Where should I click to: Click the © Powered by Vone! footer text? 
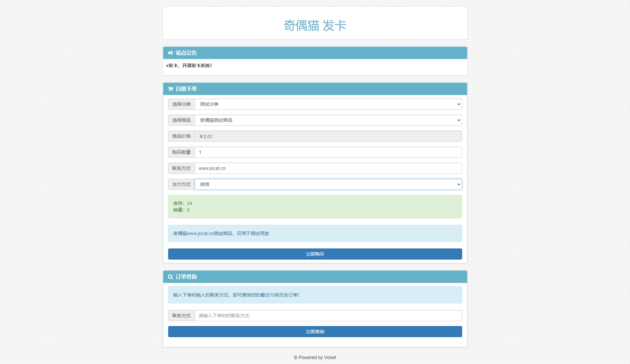click(x=315, y=357)
